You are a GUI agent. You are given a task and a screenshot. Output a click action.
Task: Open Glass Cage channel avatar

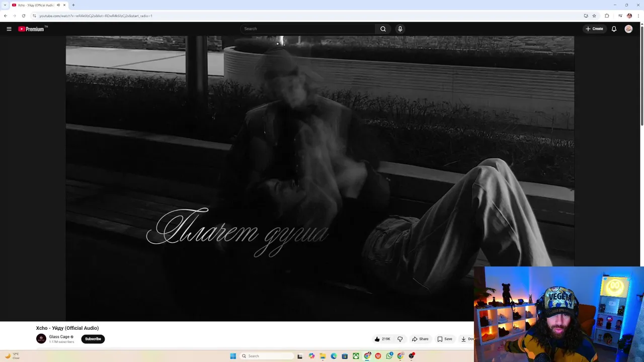[x=41, y=339]
